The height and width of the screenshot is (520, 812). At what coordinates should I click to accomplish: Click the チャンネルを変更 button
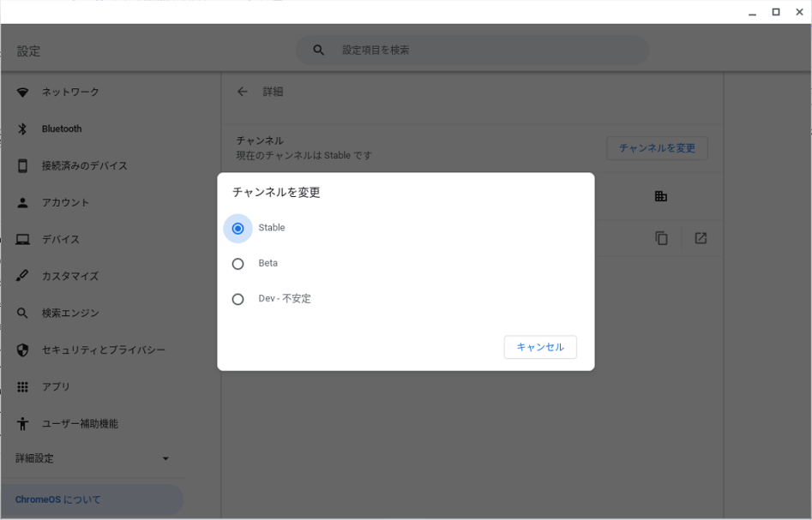click(657, 148)
